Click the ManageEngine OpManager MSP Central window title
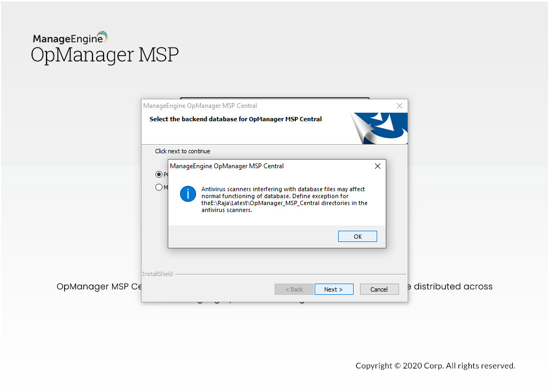The width and height of the screenshot is (554, 392). [x=200, y=105]
